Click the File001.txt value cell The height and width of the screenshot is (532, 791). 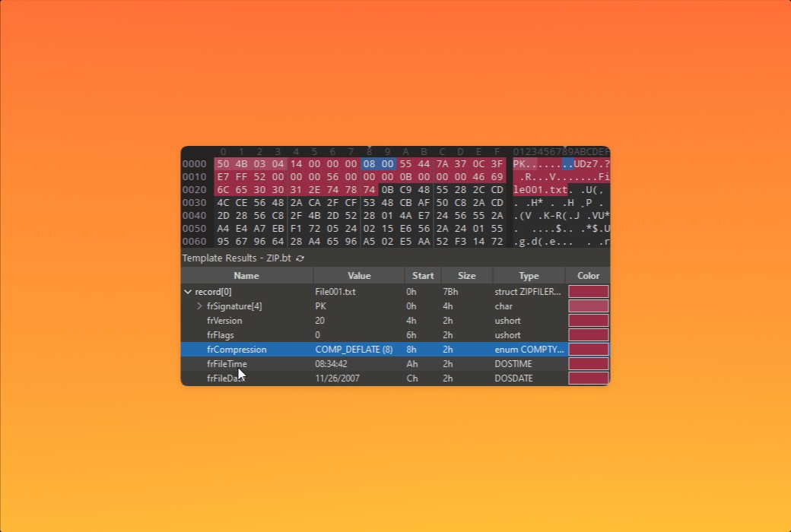(338, 291)
